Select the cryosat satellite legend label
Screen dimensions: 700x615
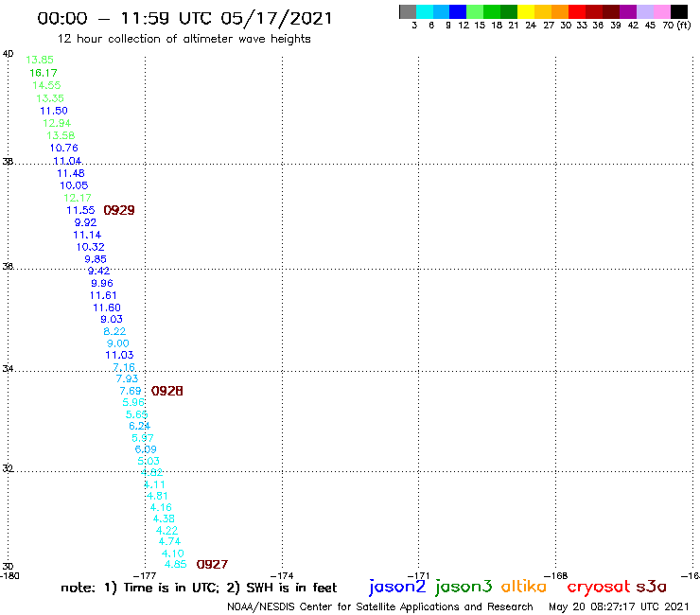click(598, 587)
